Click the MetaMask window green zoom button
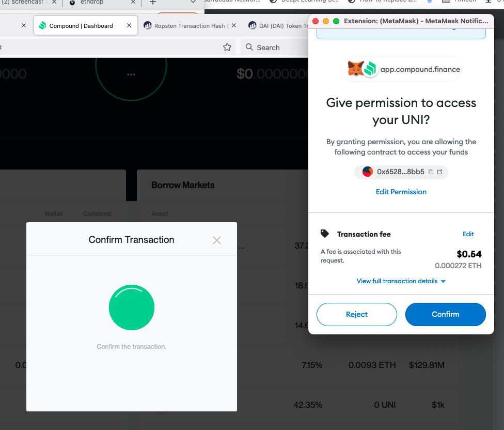 (x=336, y=21)
